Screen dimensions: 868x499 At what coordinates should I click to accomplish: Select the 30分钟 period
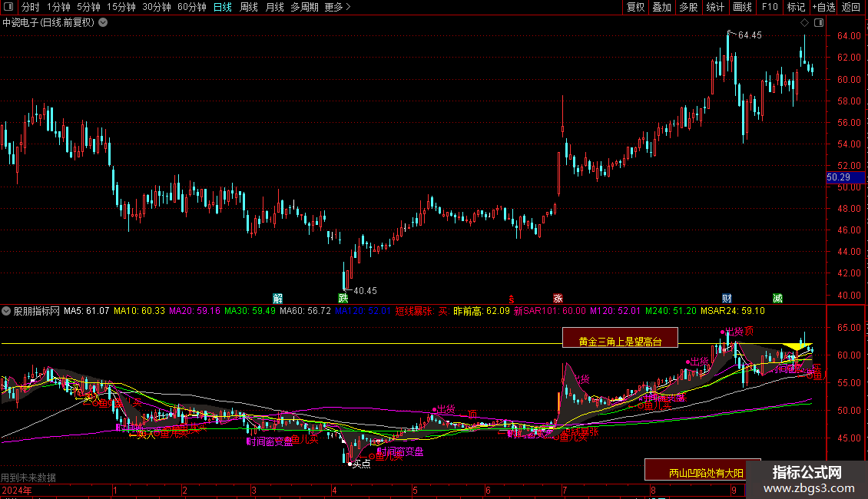click(157, 7)
